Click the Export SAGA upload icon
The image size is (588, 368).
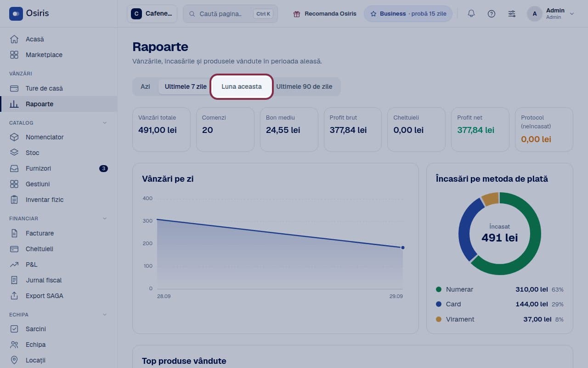[14, 296]
